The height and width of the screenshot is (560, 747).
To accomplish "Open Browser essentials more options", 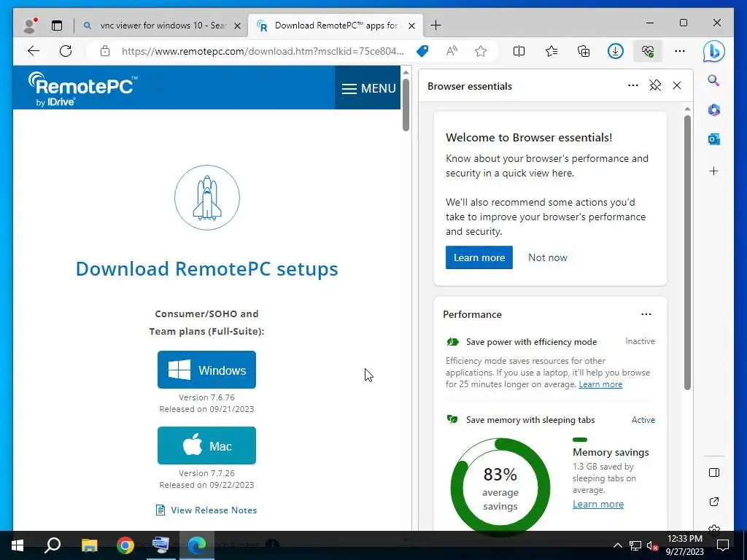I will pyautogui.click(x=632, y=86).
